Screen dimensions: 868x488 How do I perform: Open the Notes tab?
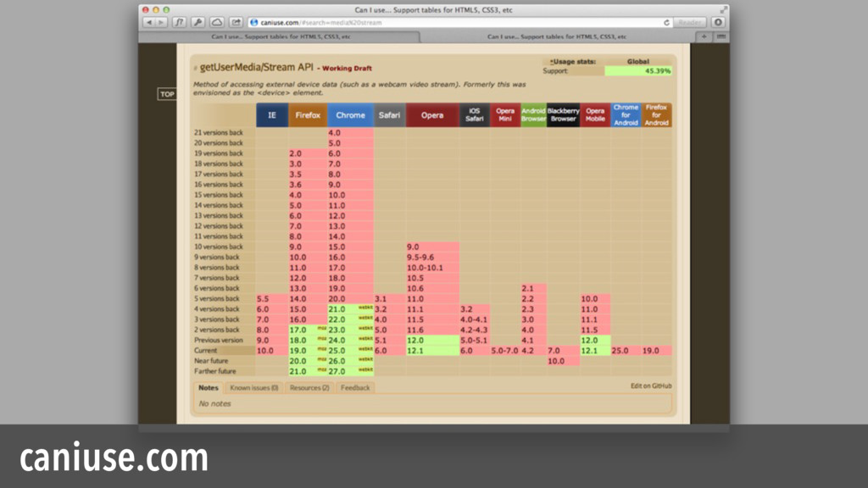click(x=209, y=388)
